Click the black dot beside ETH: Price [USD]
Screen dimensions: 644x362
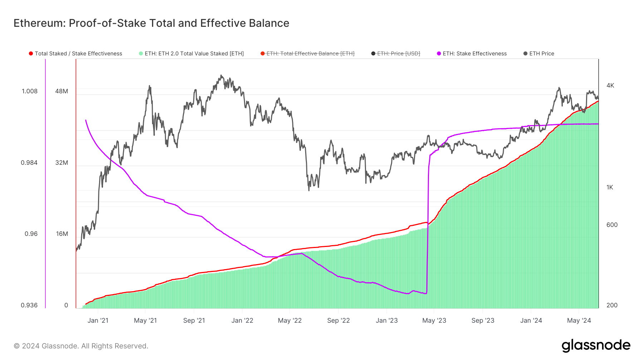(x=374, y=54)
